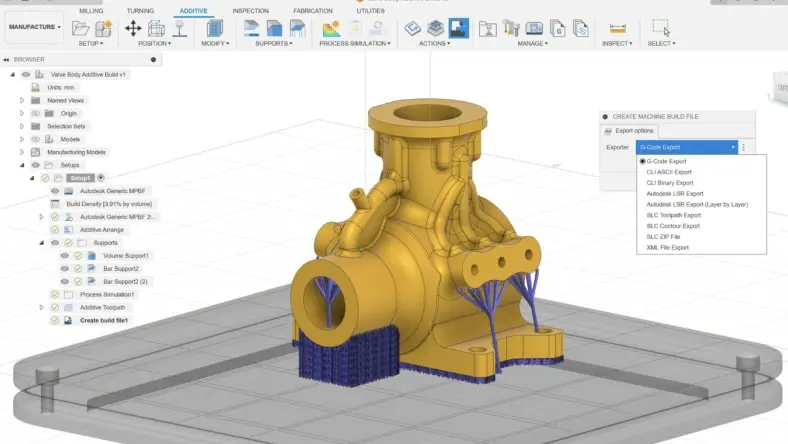The width and height of the screenshot is (788, 444).
Task: Expand the Additive Toolpath node
Action: coord(42,307)
